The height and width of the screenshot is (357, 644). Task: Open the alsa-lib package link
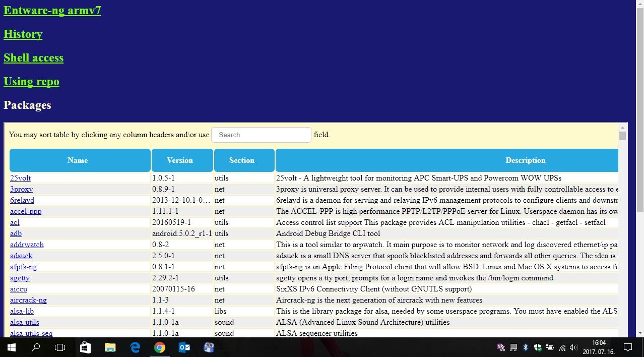point(22,311)
